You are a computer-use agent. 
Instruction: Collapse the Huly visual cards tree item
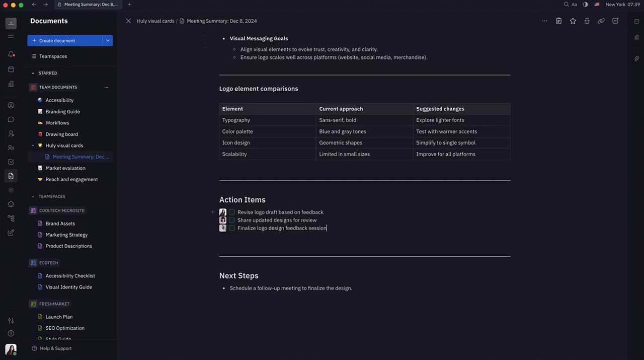click(33, 146)
